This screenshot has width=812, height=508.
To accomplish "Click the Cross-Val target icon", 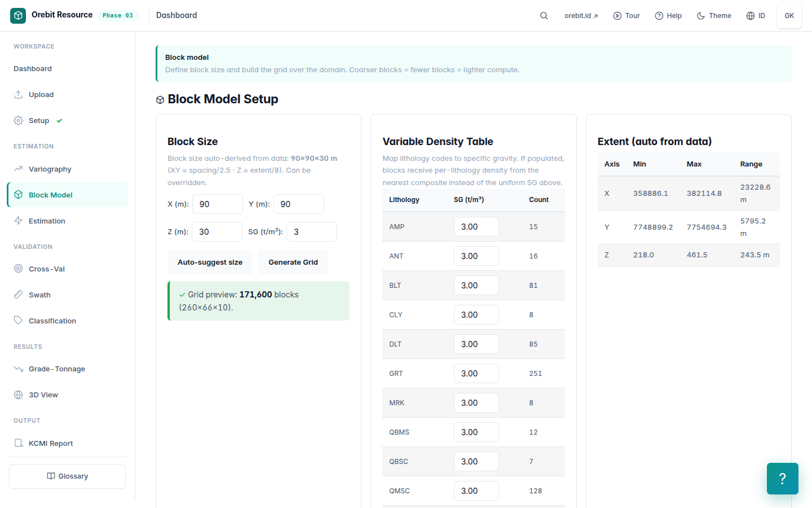I will pos(19,269).
